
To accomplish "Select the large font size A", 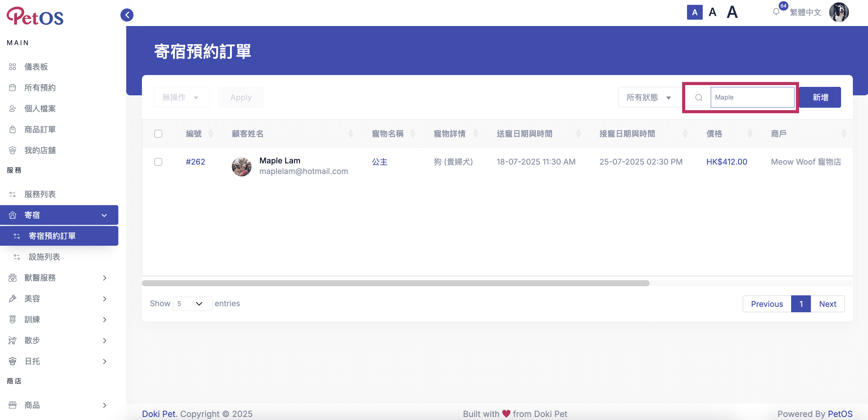I will point(732,12).
